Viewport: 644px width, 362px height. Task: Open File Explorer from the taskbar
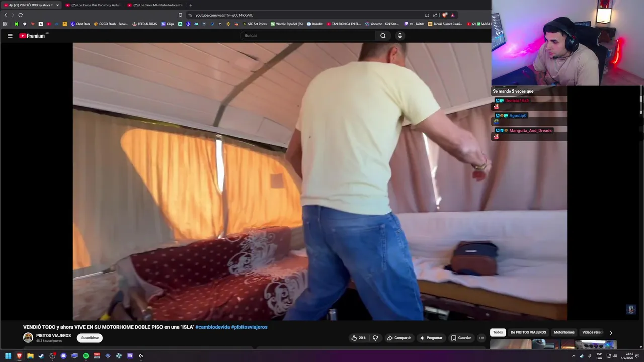pos(30,356)
